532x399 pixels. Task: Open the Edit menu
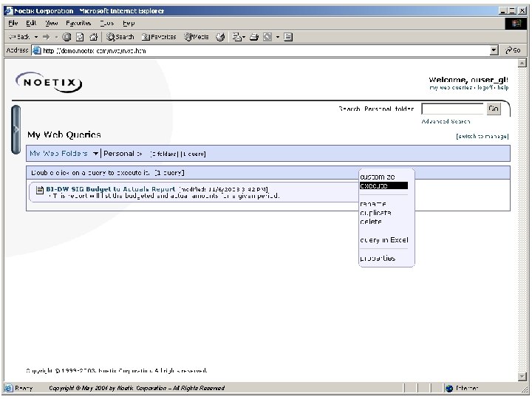click(x=31, y=23)
